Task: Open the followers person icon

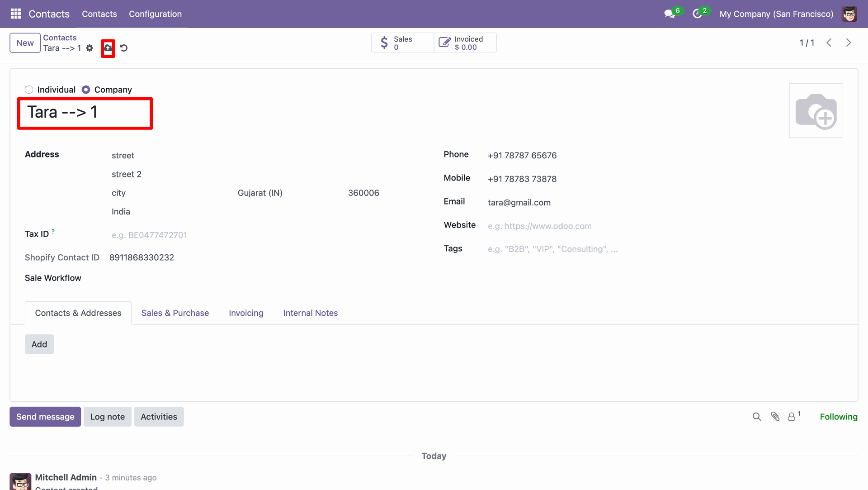Action: [x=792, y=417]
